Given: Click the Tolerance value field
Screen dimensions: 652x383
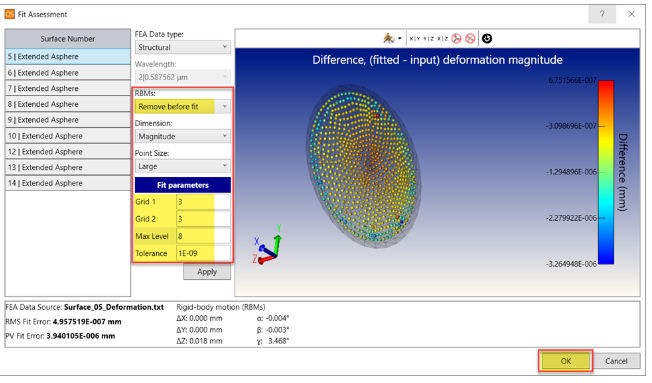Looking at the screenshot, I should [x=203, y=253].
